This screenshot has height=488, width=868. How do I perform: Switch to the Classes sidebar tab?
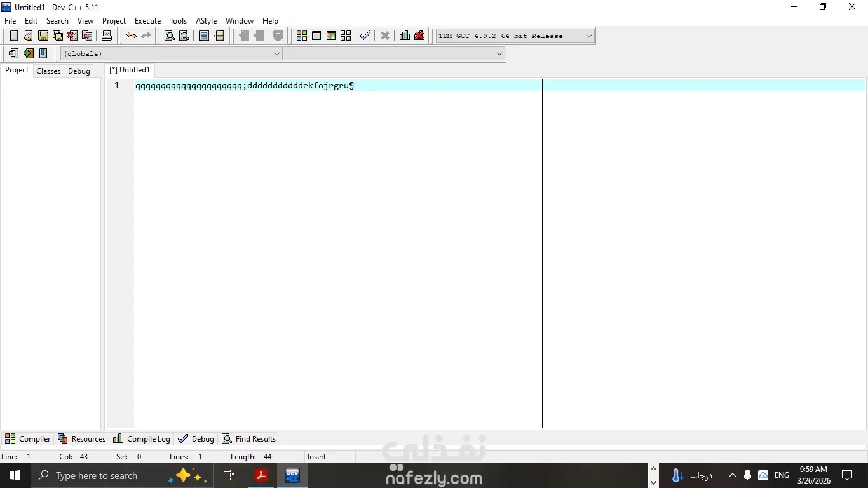pyautogui.click(x=48, y=71)
